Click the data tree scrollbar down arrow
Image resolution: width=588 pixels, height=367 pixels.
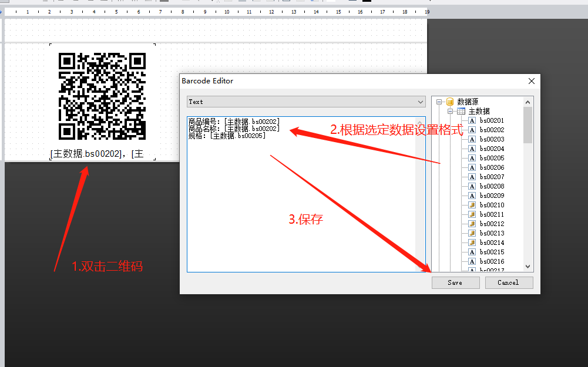(x=527, y=267)
